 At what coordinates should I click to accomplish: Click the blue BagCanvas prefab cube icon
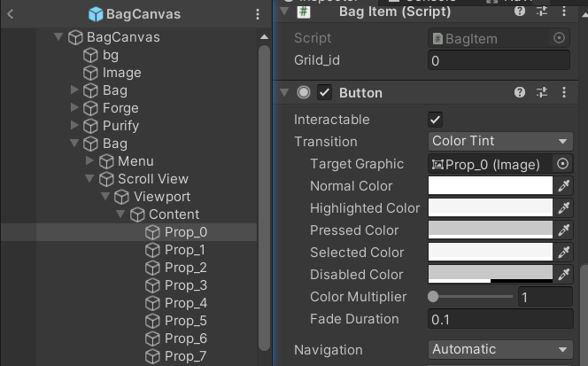(96, 14)
